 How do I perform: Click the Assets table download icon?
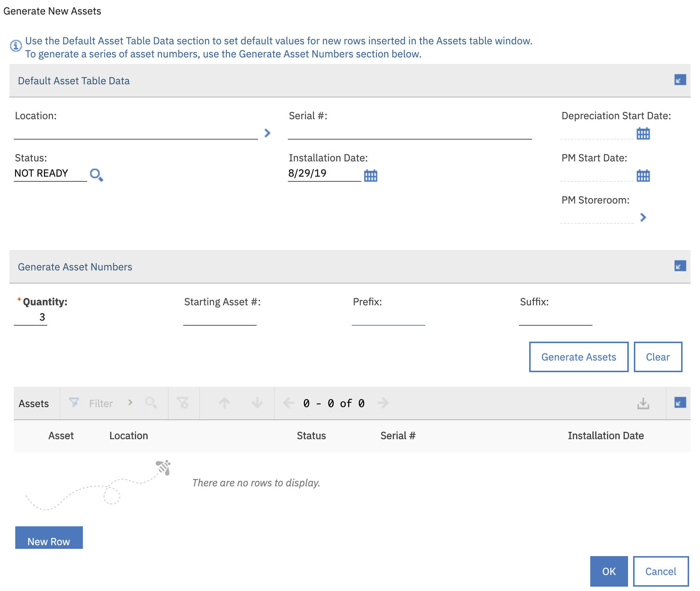coord(643,403)
